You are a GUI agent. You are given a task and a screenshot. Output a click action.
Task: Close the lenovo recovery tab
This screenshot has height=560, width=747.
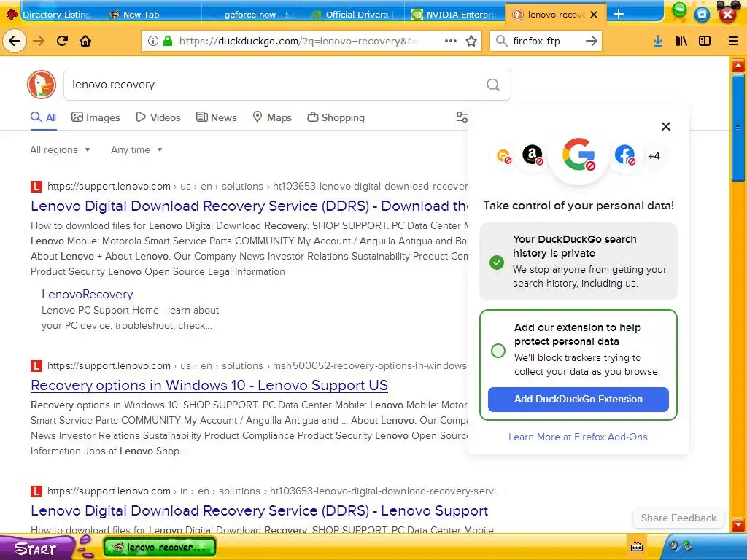coord(594,15)
